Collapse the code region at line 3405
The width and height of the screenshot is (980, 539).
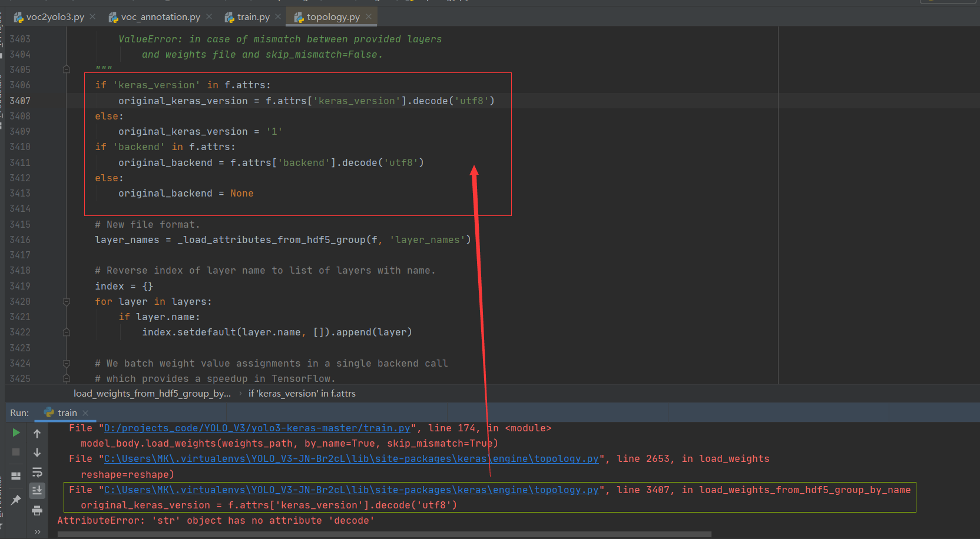click(66, 69)
